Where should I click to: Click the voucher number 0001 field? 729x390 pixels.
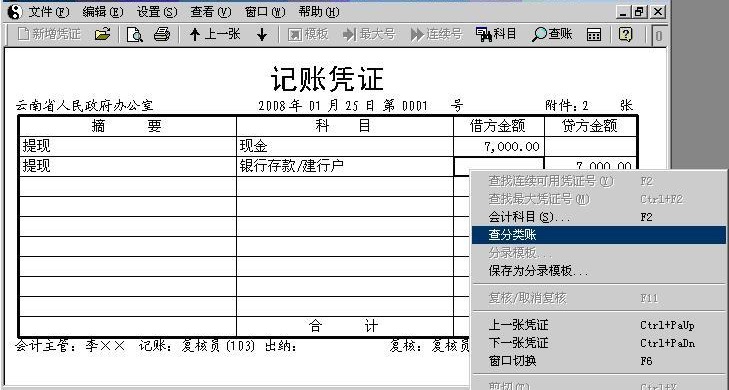point(415,106)
